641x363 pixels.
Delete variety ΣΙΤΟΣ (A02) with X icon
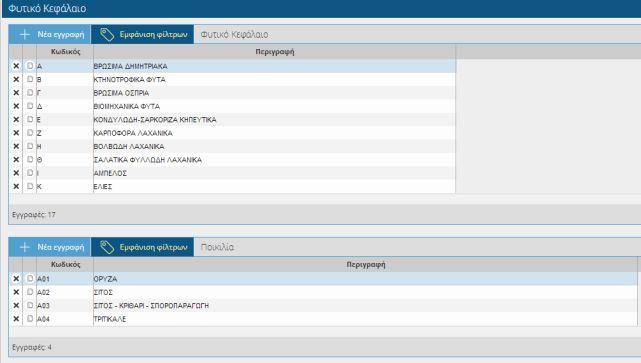click(16, 292)
